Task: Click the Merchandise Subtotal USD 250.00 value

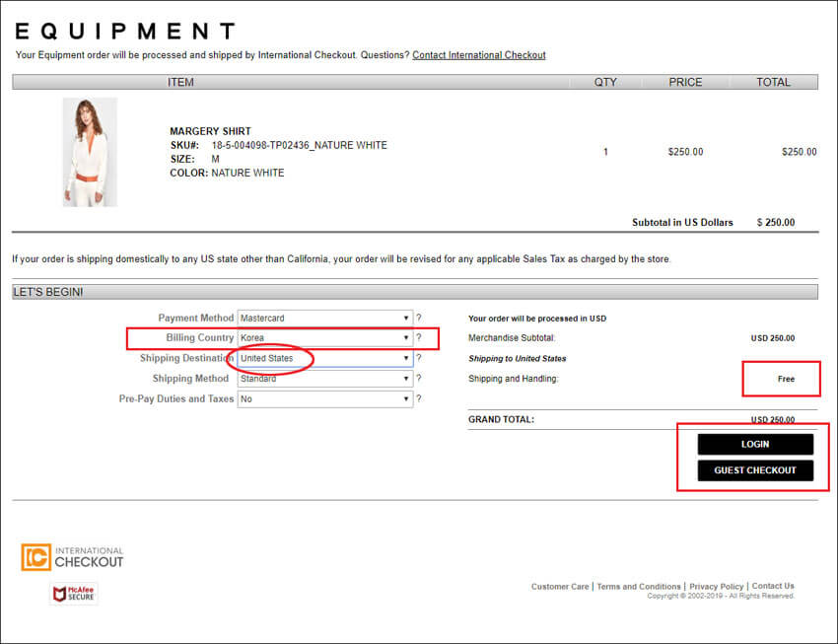Action: point(772,338)
